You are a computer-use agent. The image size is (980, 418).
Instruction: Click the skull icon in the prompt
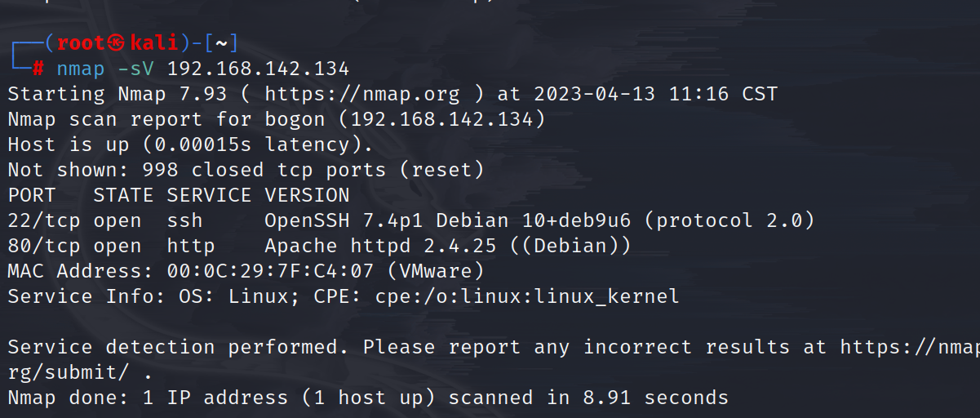point(117,44)
